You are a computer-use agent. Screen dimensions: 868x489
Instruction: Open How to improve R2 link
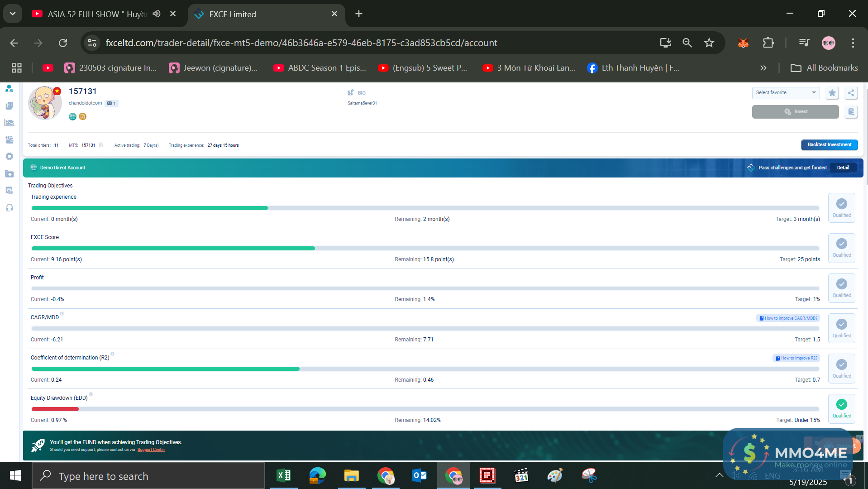pyautogui.click(x=796, y=358)
